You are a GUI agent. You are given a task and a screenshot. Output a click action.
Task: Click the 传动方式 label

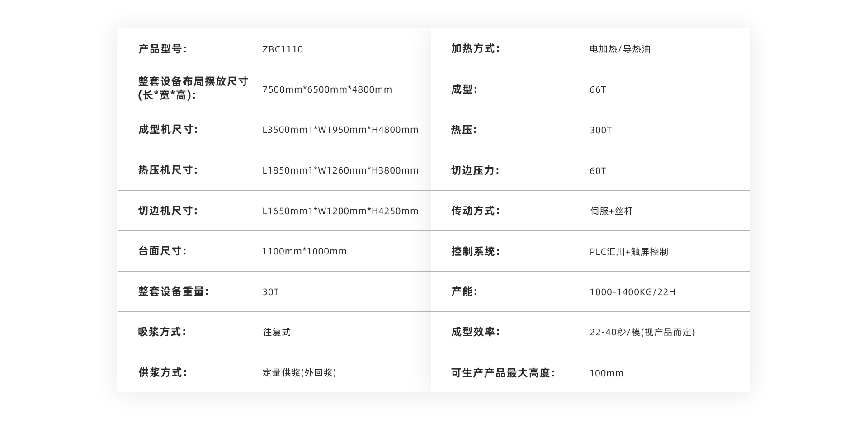tap(476, 211)
